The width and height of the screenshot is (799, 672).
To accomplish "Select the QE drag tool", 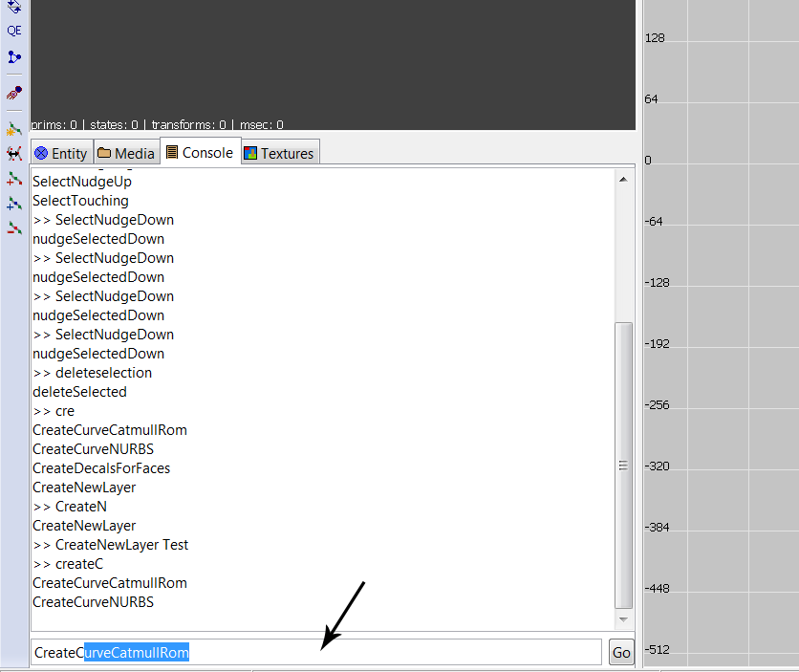I will point(14,31).
